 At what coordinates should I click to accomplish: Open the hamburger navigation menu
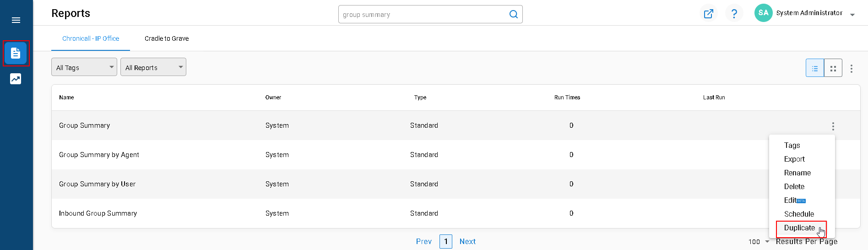pos(16,20)
